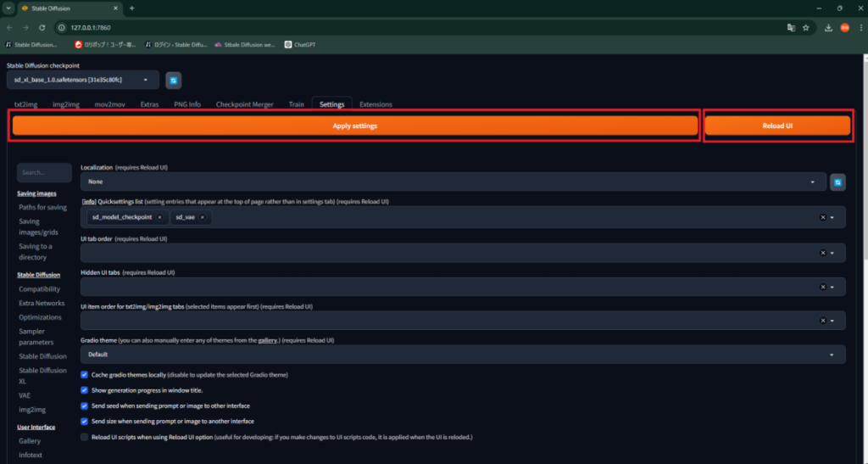This screenshot has width=868, height=464.
Task: Clear all entries in Quicksettings list
Action: (x=822, y=217)
